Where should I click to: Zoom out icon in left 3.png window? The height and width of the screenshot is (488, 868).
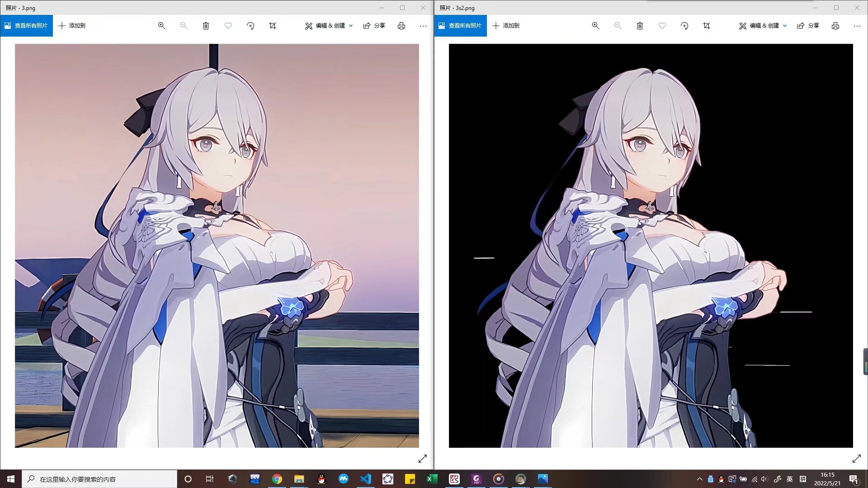click(184, 26)
